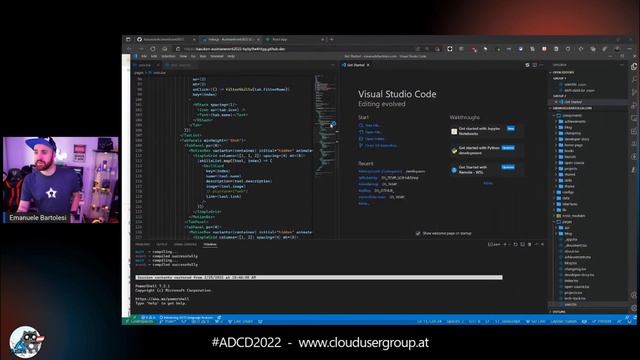The image size is (640, 360).
Task: Click the Prettier status bar item
Action: [602, 322]
